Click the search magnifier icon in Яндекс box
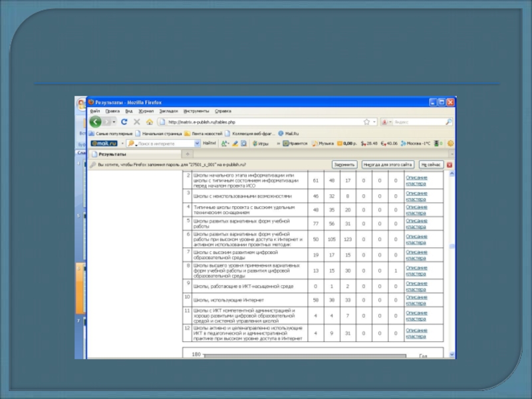Image resolution: width=532 pixels, height=399 pixels. click(448, 122)
